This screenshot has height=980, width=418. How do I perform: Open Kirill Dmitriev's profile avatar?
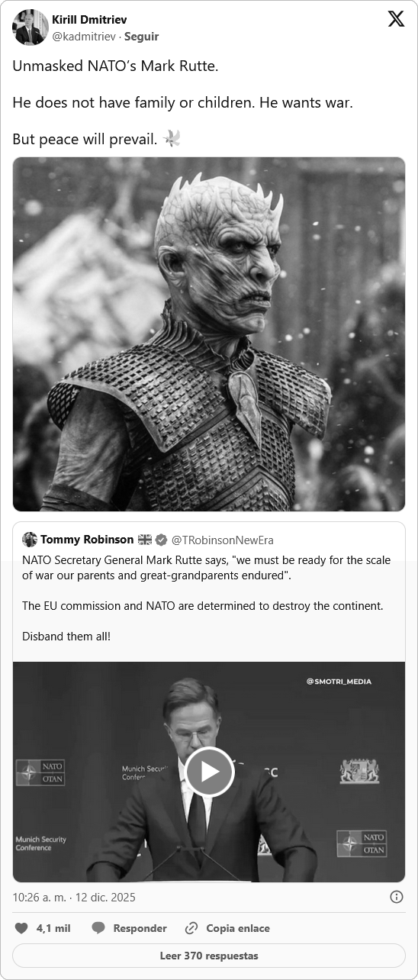pyautogui.click(x=30, y=27)
